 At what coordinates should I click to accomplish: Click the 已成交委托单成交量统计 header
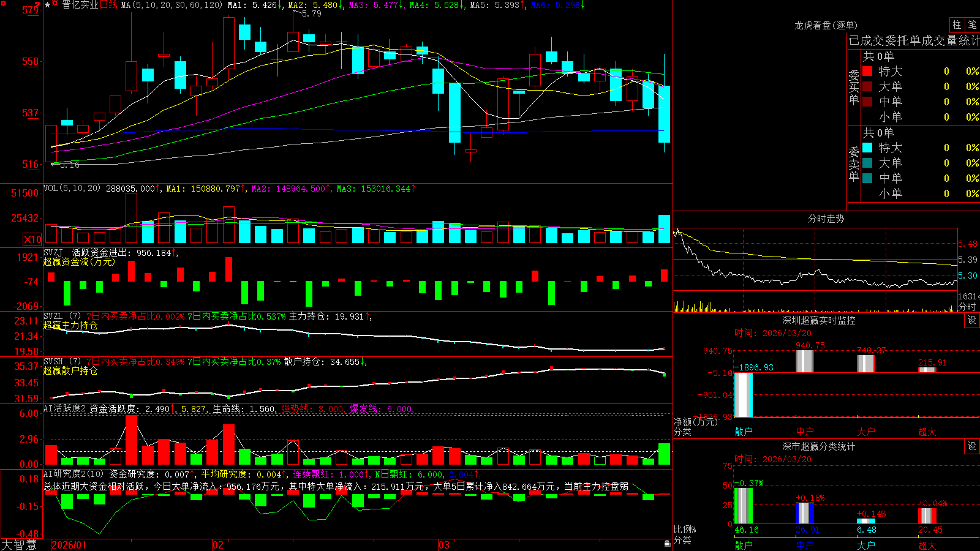click(x=914, y=40)
